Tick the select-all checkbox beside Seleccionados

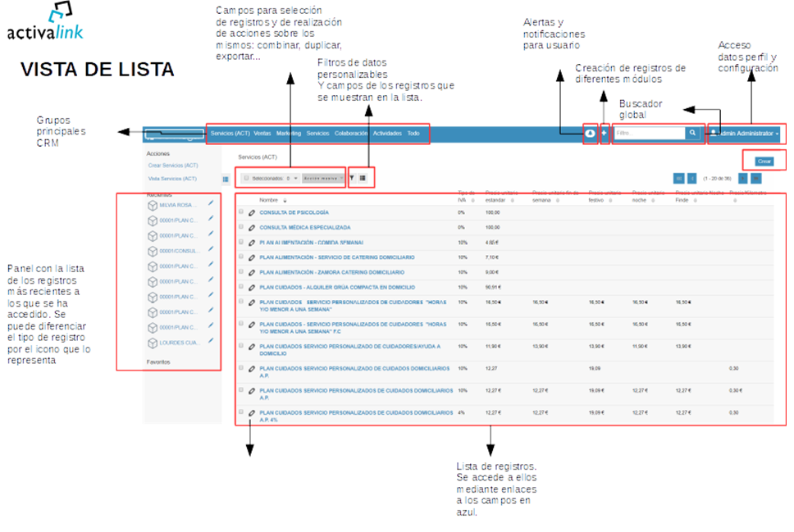tap(247, 178)
